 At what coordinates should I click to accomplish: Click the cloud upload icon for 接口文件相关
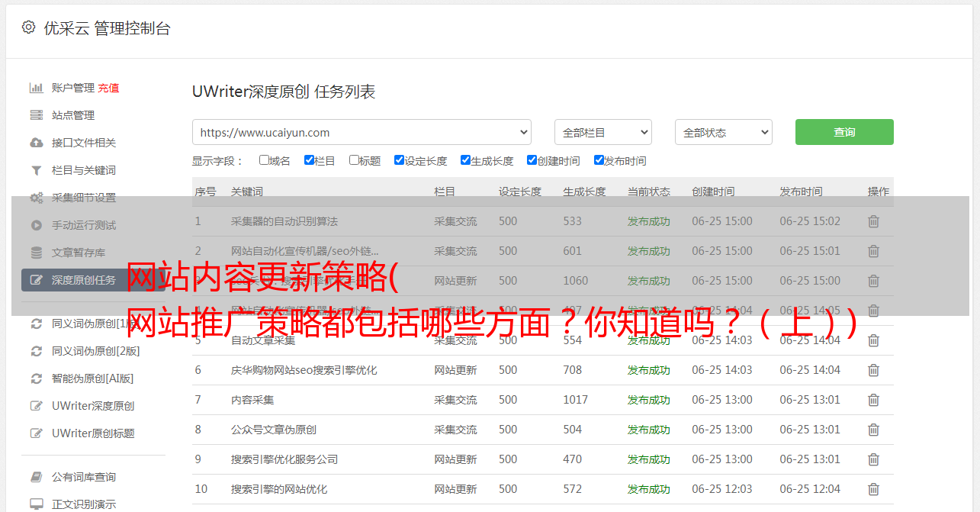tap(36, 143)
